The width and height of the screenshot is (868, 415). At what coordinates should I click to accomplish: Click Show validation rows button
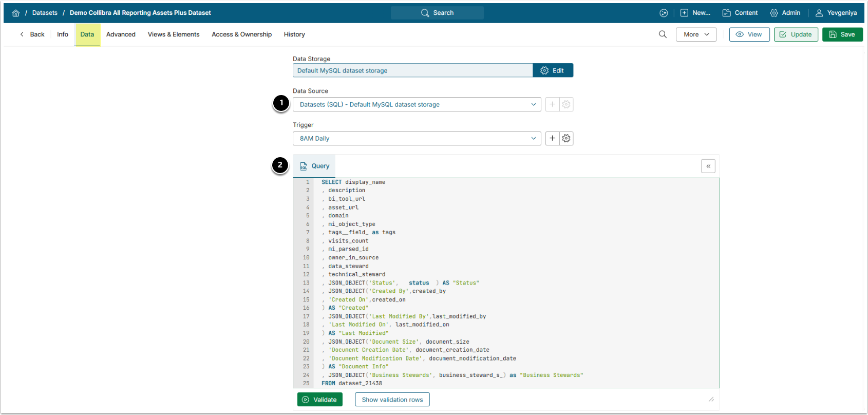(392, 400)
